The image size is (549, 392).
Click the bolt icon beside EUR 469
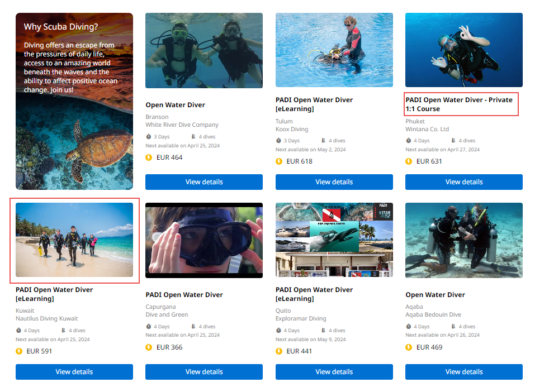pyautogui.click(x=409, y=347)
